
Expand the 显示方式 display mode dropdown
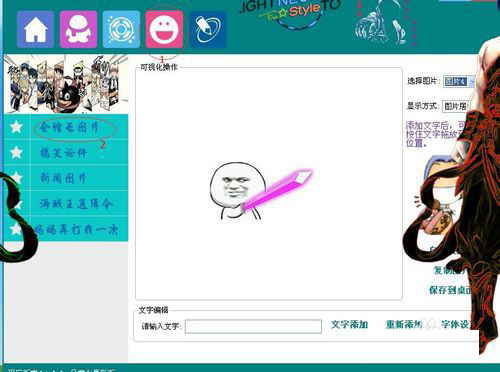tap(455, 106)
